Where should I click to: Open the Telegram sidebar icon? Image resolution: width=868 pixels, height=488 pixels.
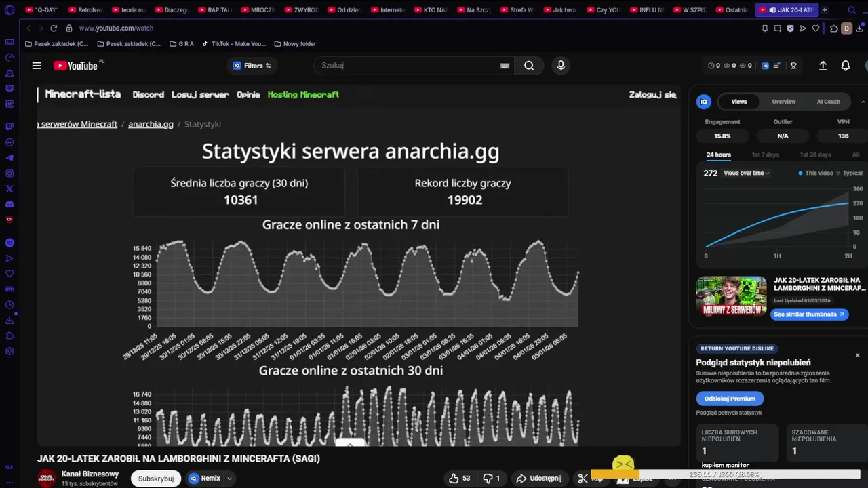pos(9,158)
